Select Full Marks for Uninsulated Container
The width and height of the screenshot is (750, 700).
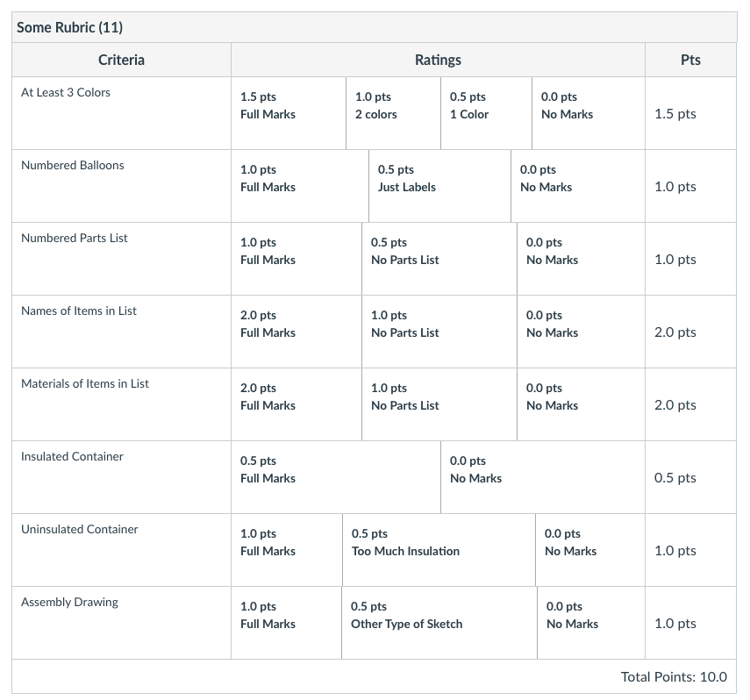click(287, 550)
